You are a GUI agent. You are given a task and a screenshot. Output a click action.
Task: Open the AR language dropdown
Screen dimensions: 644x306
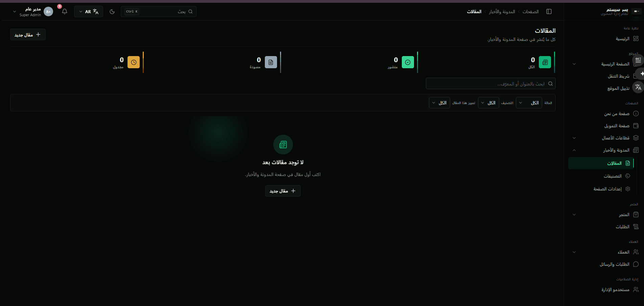point(89,11)
